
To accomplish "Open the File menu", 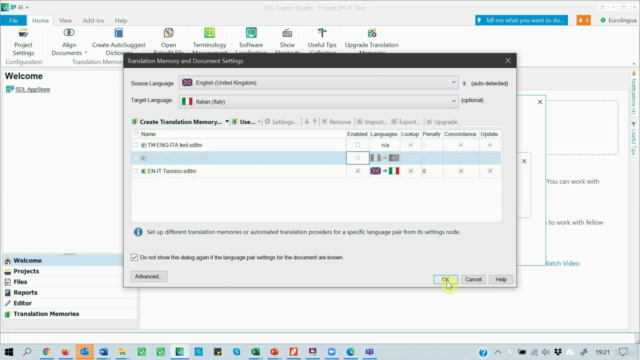I will coord(13,20).
